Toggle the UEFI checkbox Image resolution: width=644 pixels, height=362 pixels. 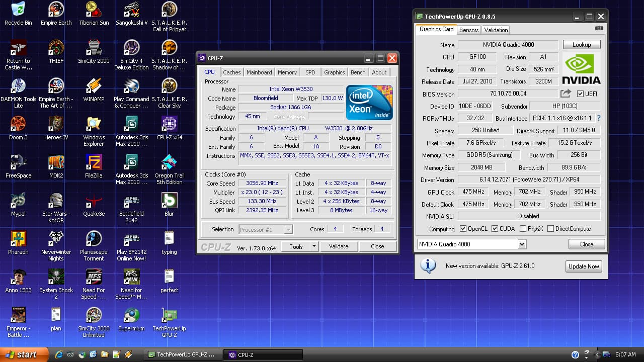click(x=580, y=94)
